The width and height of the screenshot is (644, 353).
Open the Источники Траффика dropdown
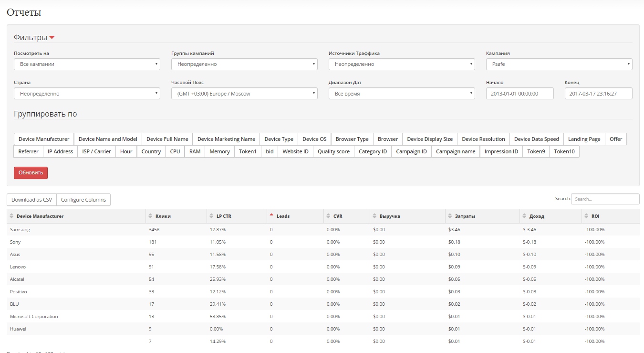[x=402, y=64]
